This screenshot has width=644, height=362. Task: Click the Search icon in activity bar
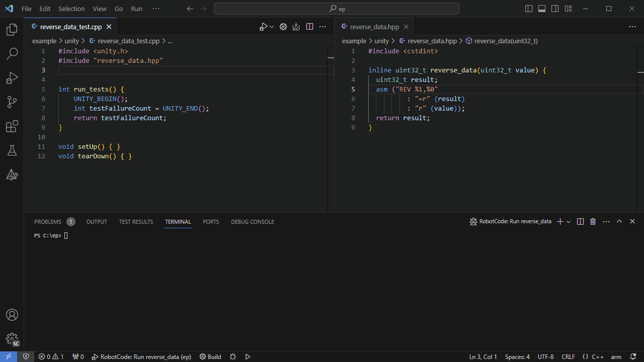point(12,54)
